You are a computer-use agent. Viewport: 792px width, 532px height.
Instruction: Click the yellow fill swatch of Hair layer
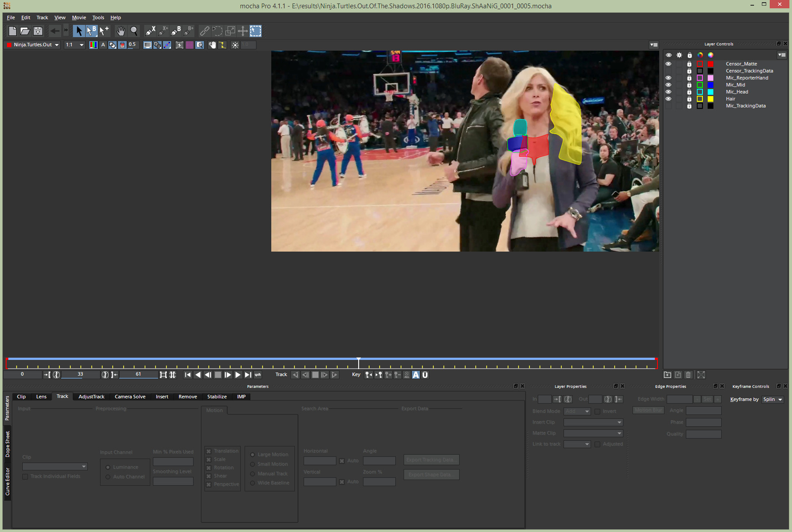[710, 99]
